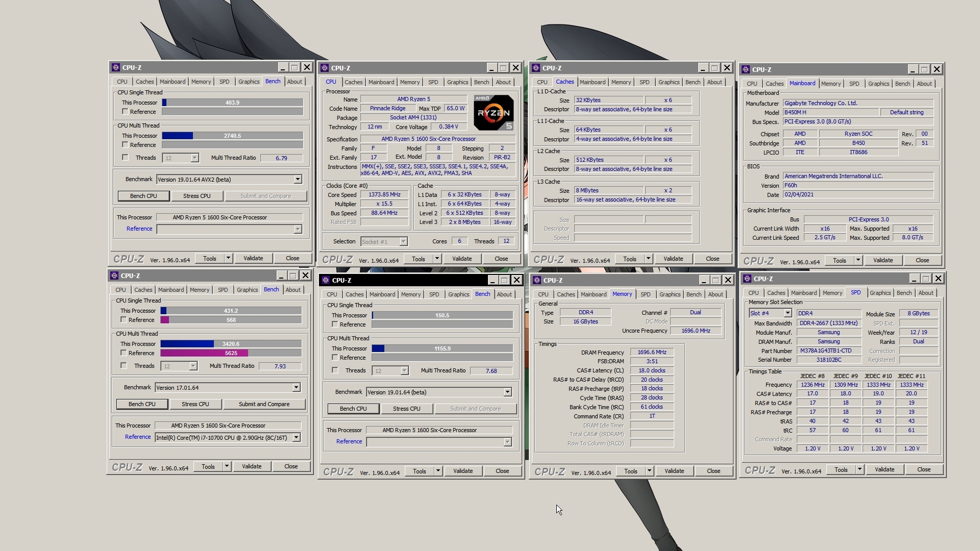Click the Ryzen 5 logo image
Image resolution: width=980 pixels, height=551 pixels.
493,112
